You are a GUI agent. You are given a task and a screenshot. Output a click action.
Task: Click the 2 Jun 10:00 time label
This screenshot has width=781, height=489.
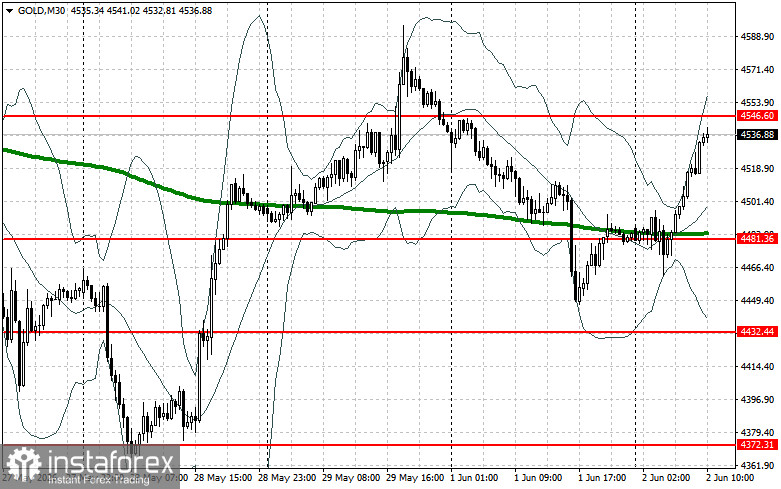[x=730, y=478]
